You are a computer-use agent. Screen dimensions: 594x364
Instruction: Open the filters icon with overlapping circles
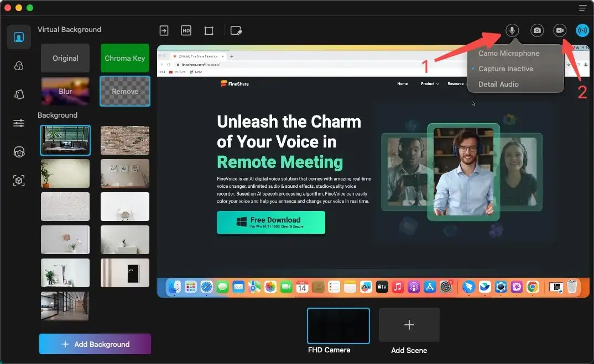pyautogui.click(x=19, y=66)
